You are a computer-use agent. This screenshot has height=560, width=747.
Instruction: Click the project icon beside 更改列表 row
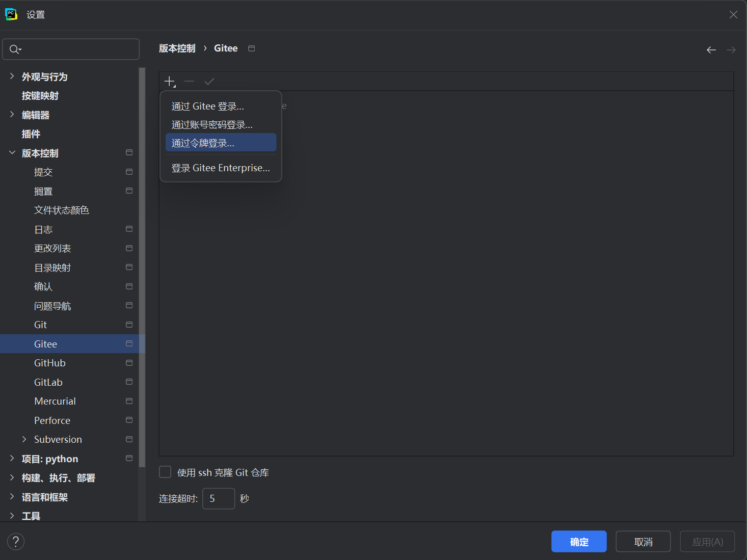pos(129,248)
